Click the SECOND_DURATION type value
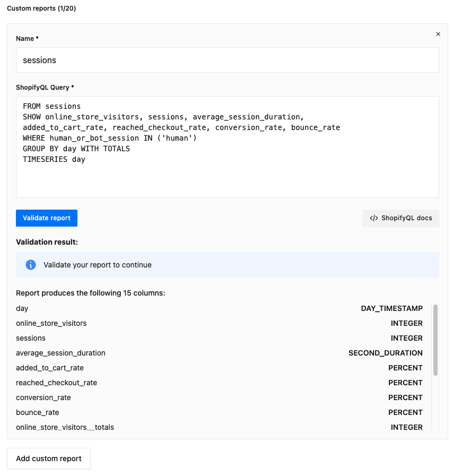Viewport: 453px width, 476px height. 385,353
